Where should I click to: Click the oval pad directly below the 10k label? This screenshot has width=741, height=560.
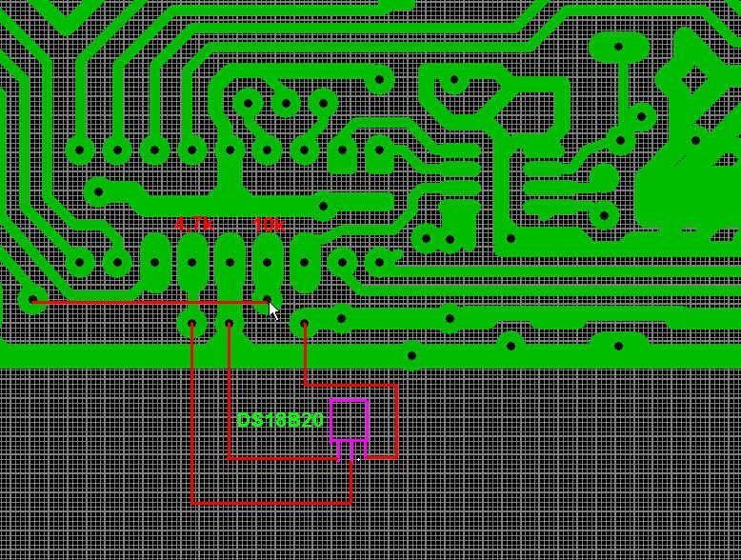click(268, 263)
